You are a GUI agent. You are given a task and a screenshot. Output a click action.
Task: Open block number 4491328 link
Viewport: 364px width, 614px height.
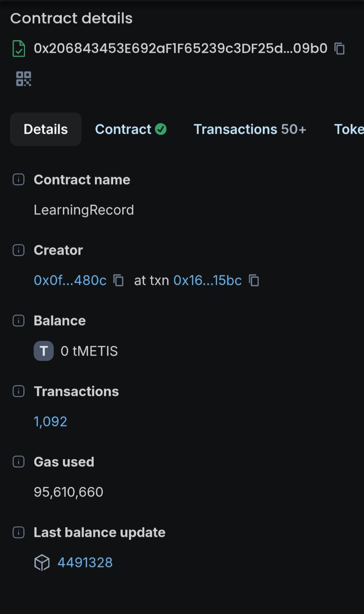tap(85, 563)
